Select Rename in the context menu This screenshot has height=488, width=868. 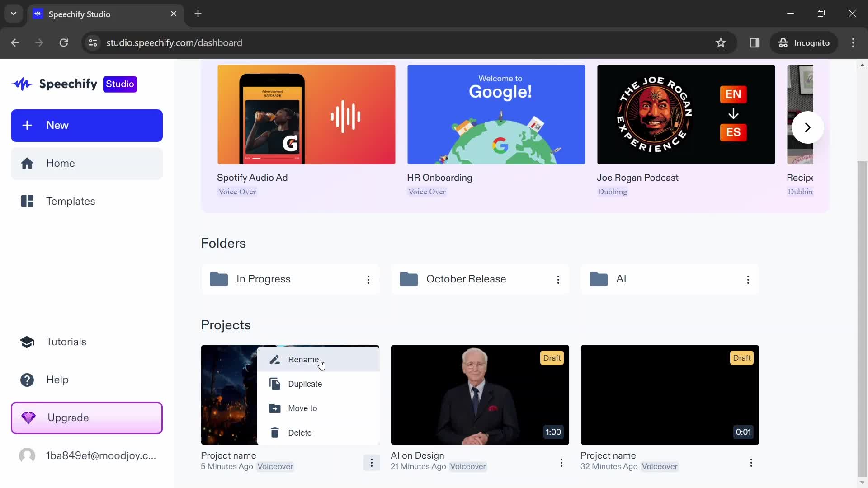point(318,360)
